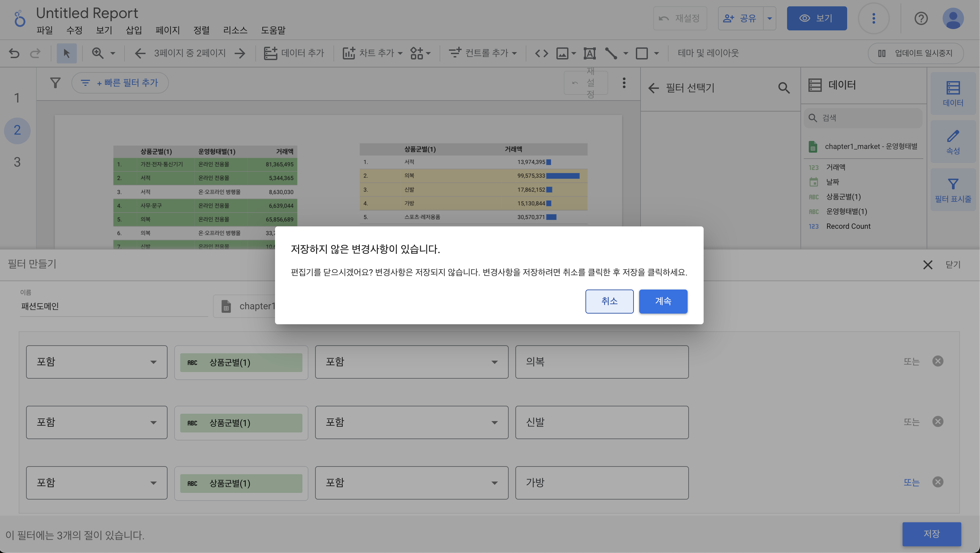Screen dimensions: 980x553
Task: Open the 삽입 menu
Action: click(x=134, y=30)
